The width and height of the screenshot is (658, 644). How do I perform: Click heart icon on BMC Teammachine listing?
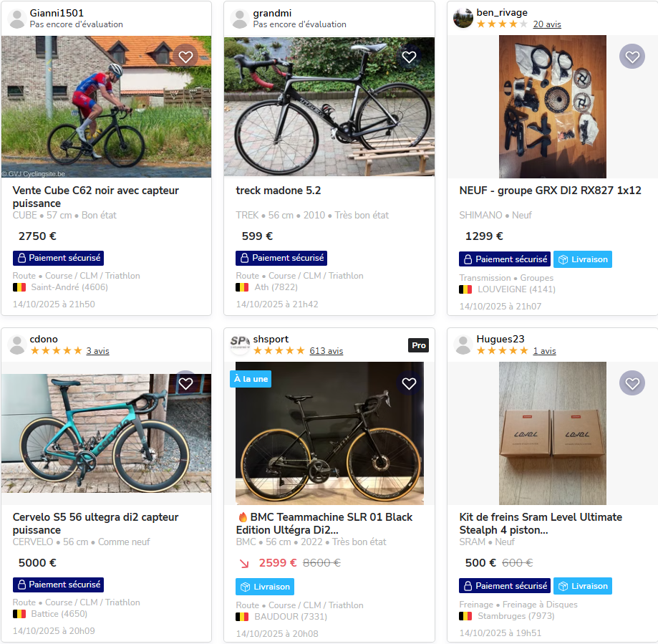pos(409,383)
